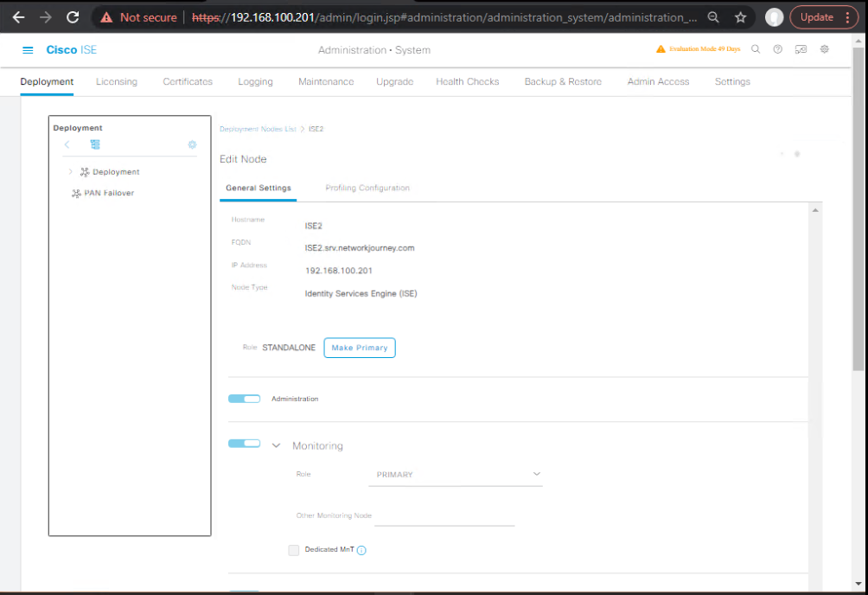This screenshot has height=595, width=868.
Task: Open the Cisco ISE hamburger menu
Action: pos(28,50)
